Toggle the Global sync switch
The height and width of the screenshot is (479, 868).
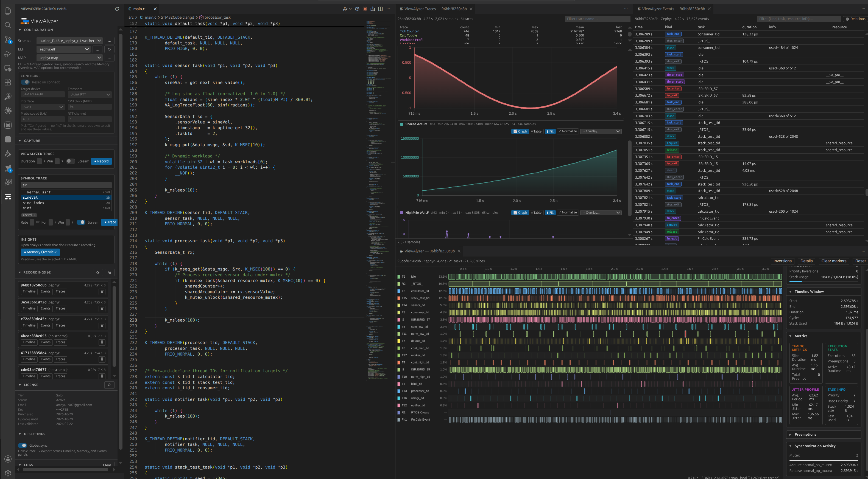[23, 445]
